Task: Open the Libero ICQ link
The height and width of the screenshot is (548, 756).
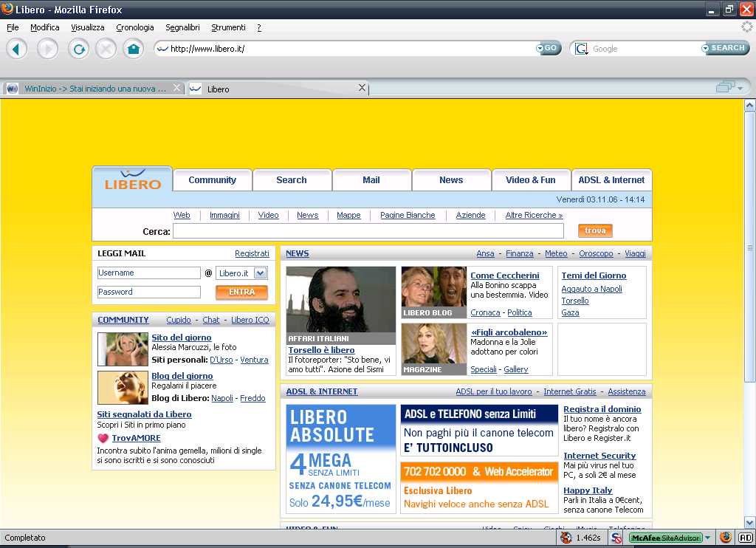Action: point(250,320)
